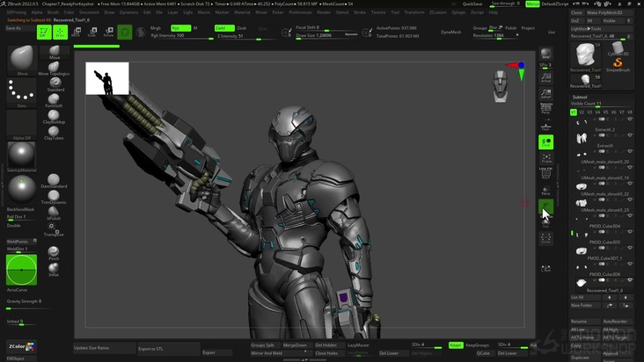Click the QuickSave button

pyautogui.click(x=472, y=4)
